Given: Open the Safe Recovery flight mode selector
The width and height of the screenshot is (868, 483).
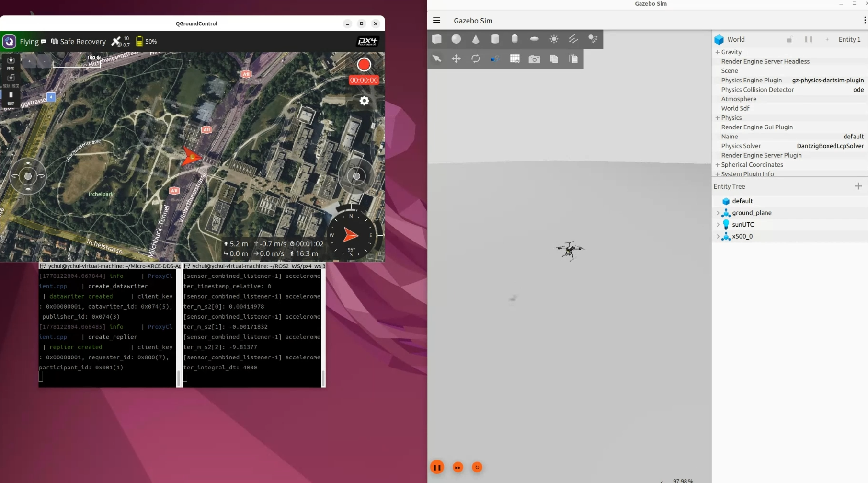Looking at the screenshot, I should pyautogui.click(x=78, y=42).
